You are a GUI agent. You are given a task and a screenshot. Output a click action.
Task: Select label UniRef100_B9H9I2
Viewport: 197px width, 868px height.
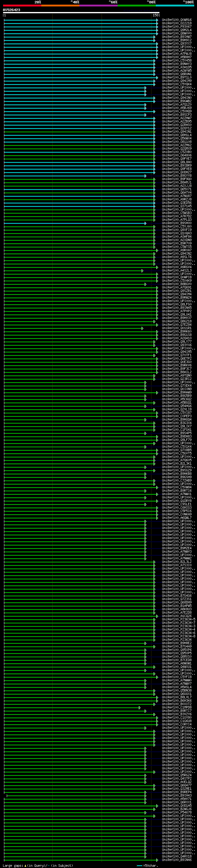point(176,40)
